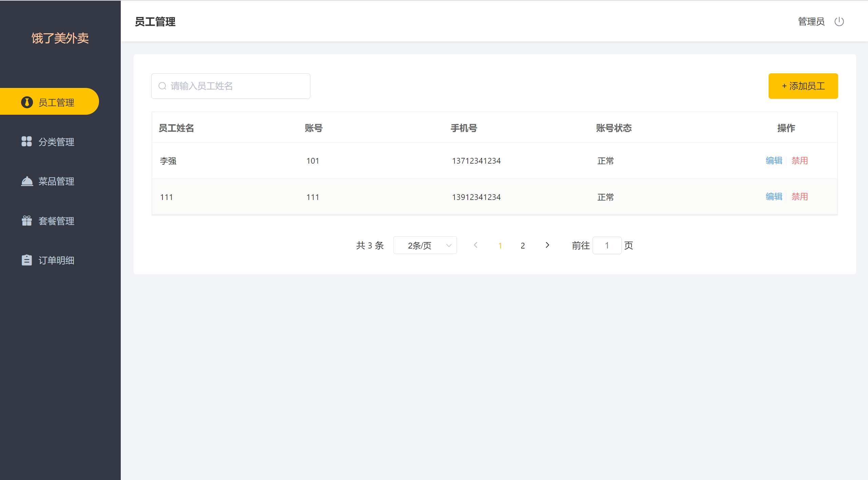Open 分类管理 menu item
This screenshot has height=480, width=868.
tap(56, 142)
